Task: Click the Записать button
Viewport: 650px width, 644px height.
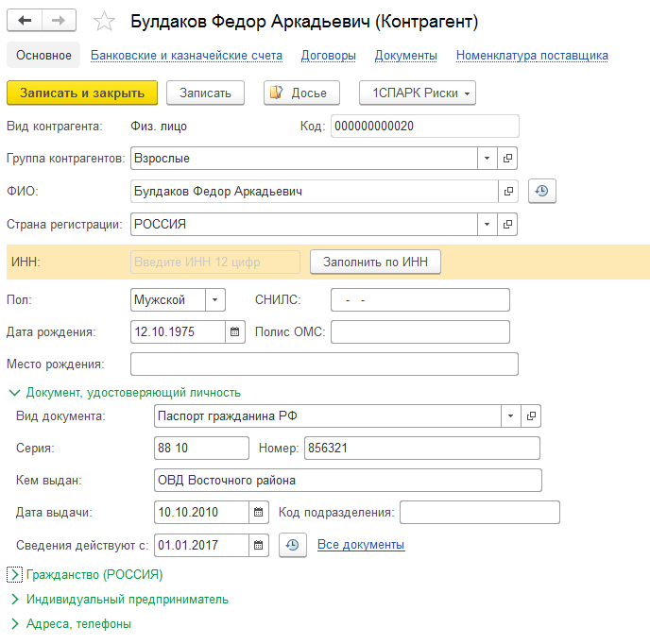Action: click(x=205, y=93)
